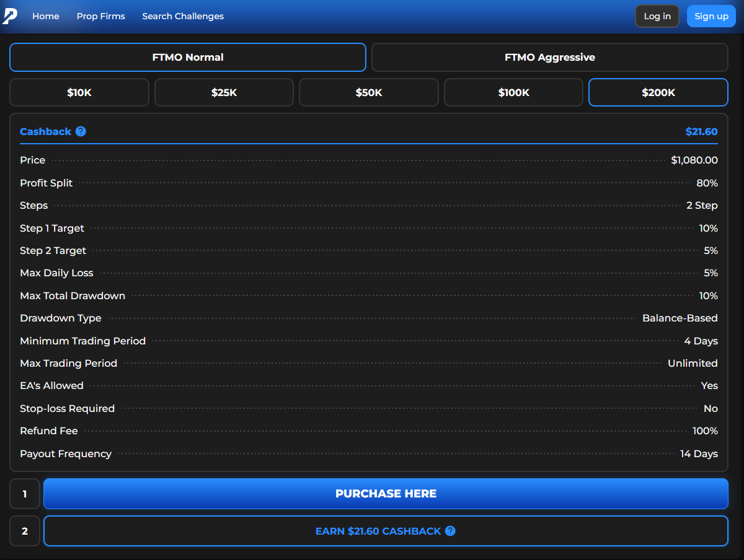Click the Unlimited value
744x560 pixels.
[x=693, y=363]
